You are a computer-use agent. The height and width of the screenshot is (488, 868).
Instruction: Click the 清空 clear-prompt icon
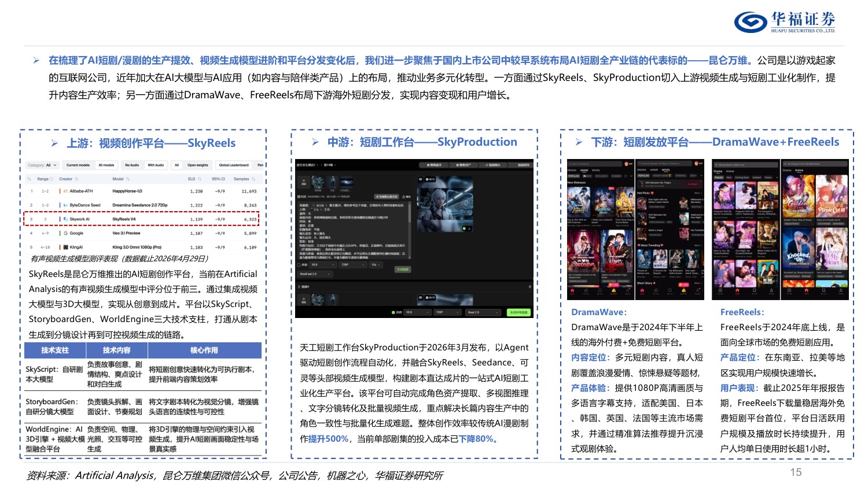tap(403, 197)
